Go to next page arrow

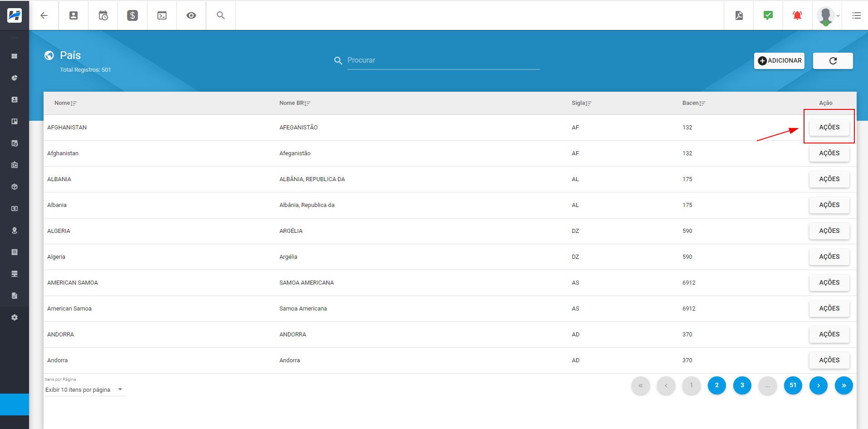click(x=819, y=385)
